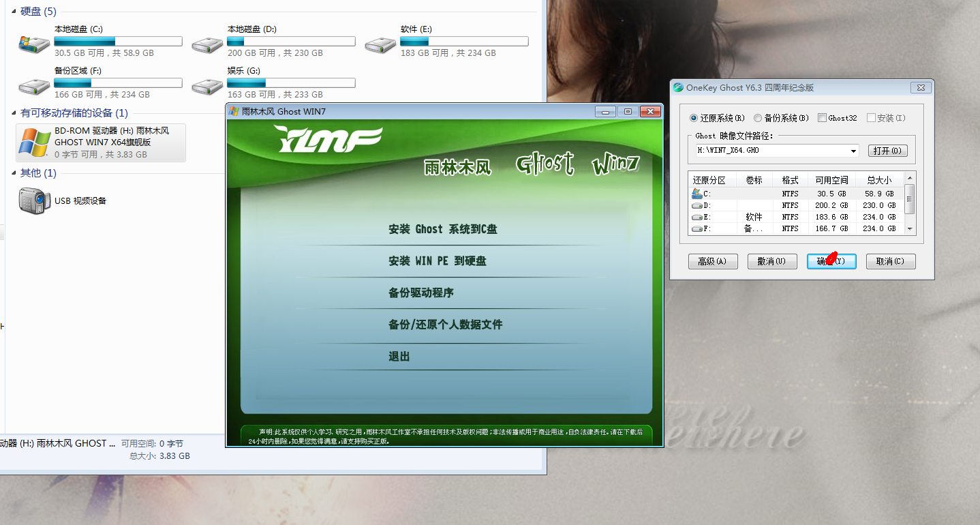Open the 备份区域 (F:) drive icon
This screenshot has height=525, width=980.
[34, 86]
